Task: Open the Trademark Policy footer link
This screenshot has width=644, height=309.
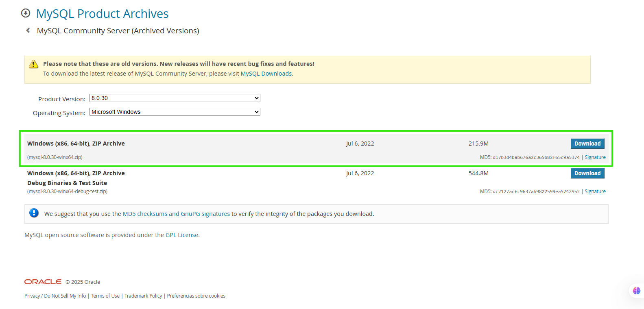Action: coord(143,296)
